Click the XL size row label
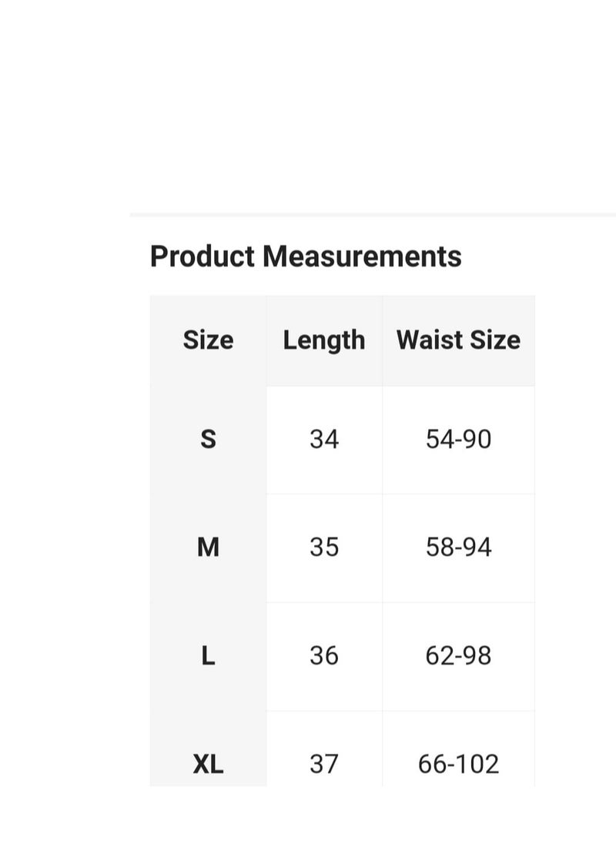This screenshot has height=844, width=616. coord(208,764)
